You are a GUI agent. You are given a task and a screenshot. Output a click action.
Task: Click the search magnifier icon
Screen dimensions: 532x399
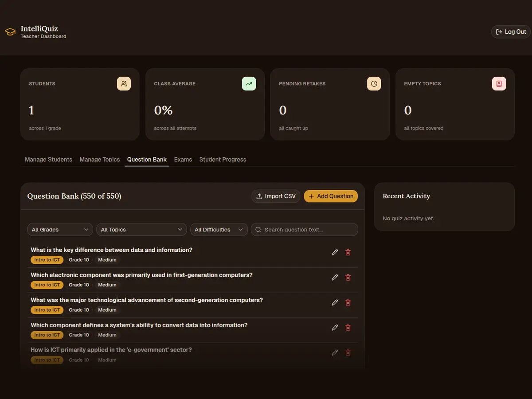(258, 230)
